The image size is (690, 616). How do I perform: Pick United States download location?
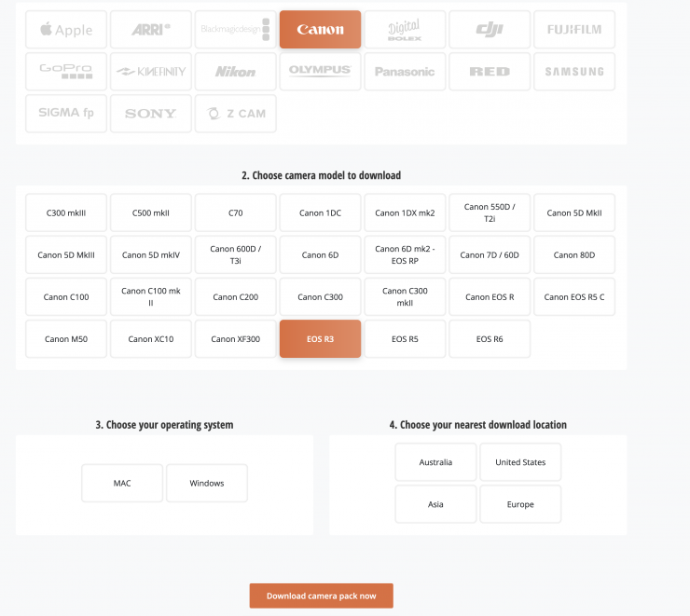(x=520, y=462)
